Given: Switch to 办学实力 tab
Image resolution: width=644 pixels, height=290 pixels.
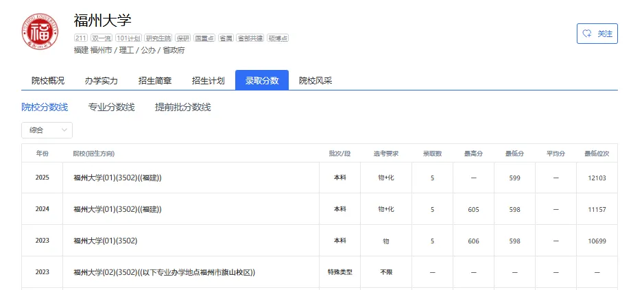Looking at the screenshot, I should [x=102, y=80].
